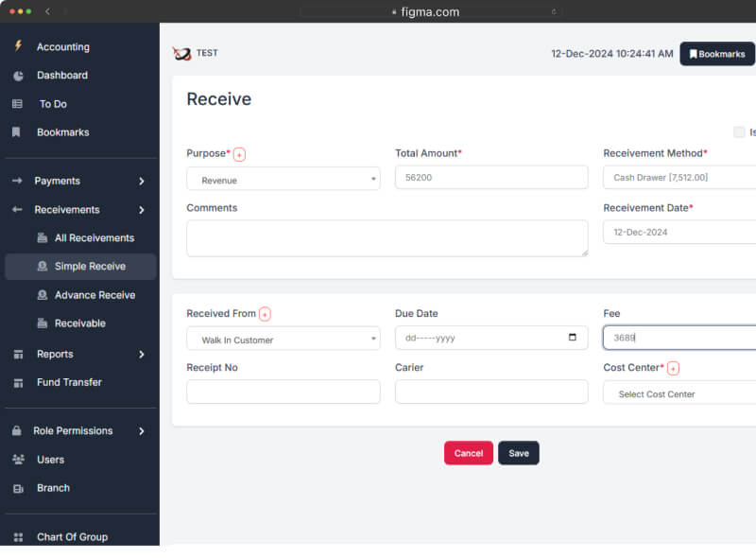Click the Dashboard pie chart icon
Image resolution: width=756 pixels, height=558 pixels.
point(18,76)
